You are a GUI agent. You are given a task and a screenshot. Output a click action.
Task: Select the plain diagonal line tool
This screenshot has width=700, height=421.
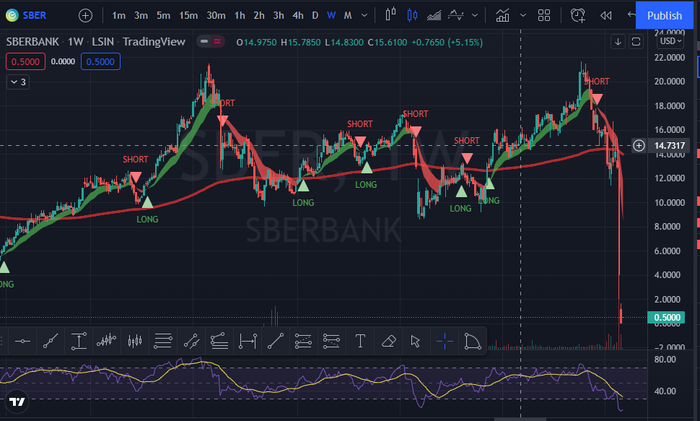click(275, 342)
